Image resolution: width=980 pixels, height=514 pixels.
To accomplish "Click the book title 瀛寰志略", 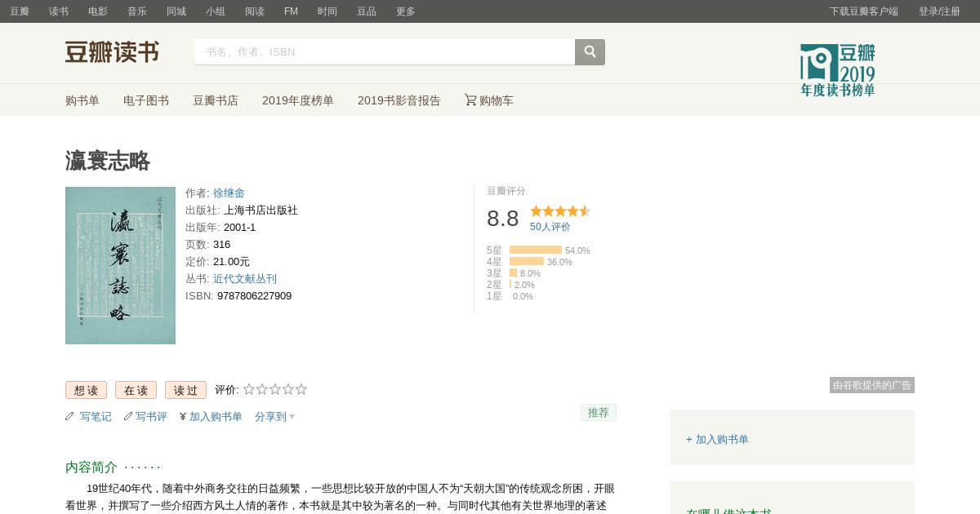I will pos(108,161).
